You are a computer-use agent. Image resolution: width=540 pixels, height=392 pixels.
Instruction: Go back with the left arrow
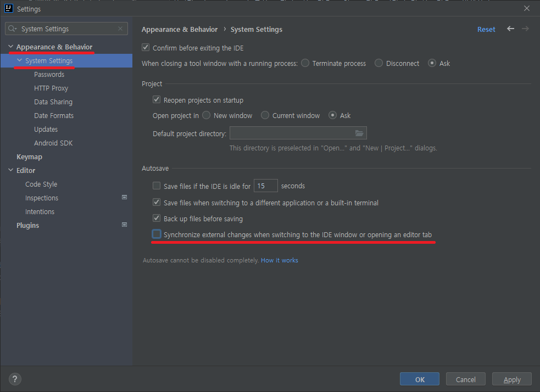point(510,29)
